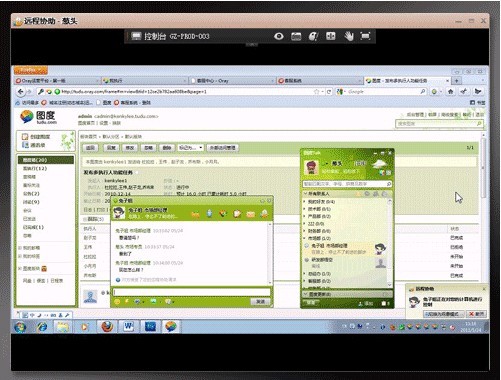Open the 标记为 dropdown in task toolbar
Screen dimensions: 501x380
pyautogui.click(x=191, y=148)
